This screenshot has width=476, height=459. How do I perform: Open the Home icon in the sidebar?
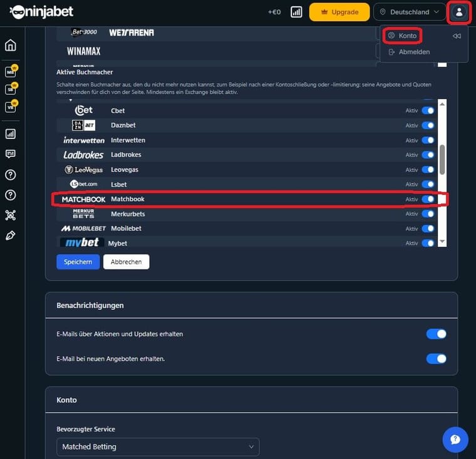pyautogui.click(x=10, y=45)
